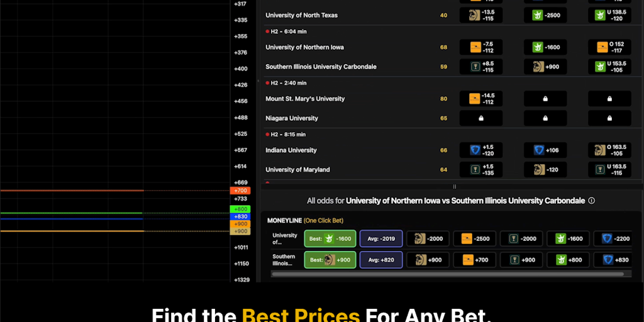Pick the U 163.5 -115 total
644x322 pixels.
[609, 169]
